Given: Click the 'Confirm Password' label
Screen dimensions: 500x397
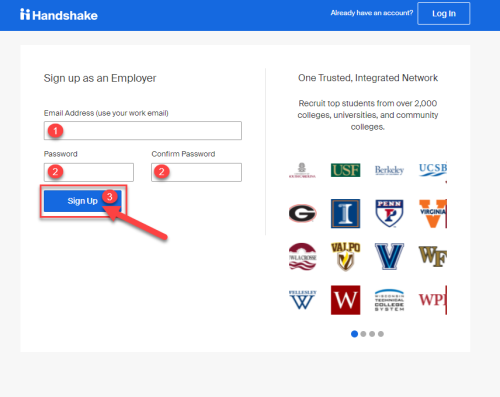Looking at the screenshot, I should coord(183,154).
